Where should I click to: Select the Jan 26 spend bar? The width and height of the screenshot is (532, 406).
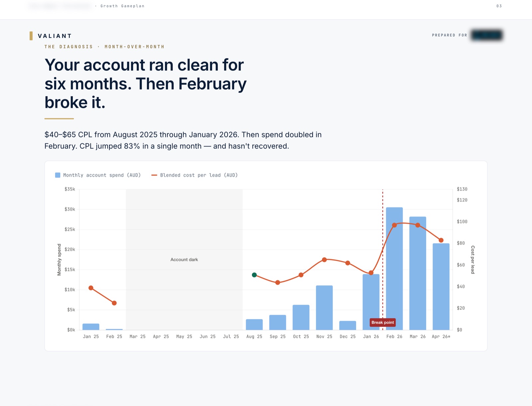tap(371, 302)
